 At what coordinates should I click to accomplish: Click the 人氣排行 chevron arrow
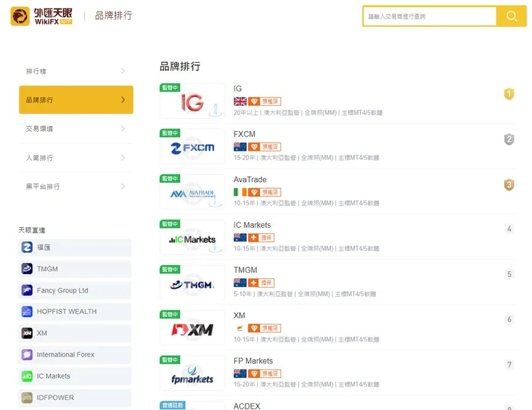click(123, 158)
